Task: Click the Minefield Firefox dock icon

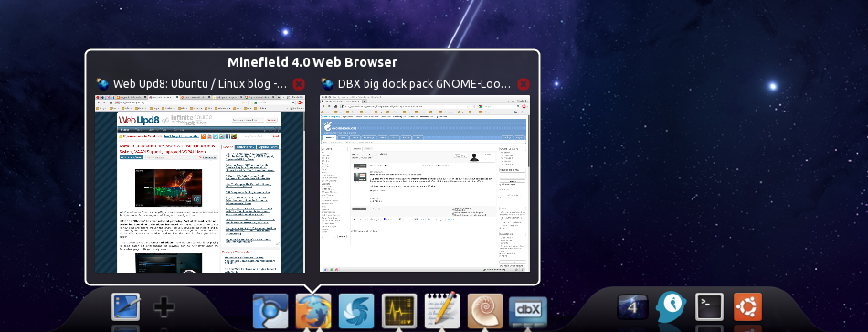Action: (x=313, y=311)
